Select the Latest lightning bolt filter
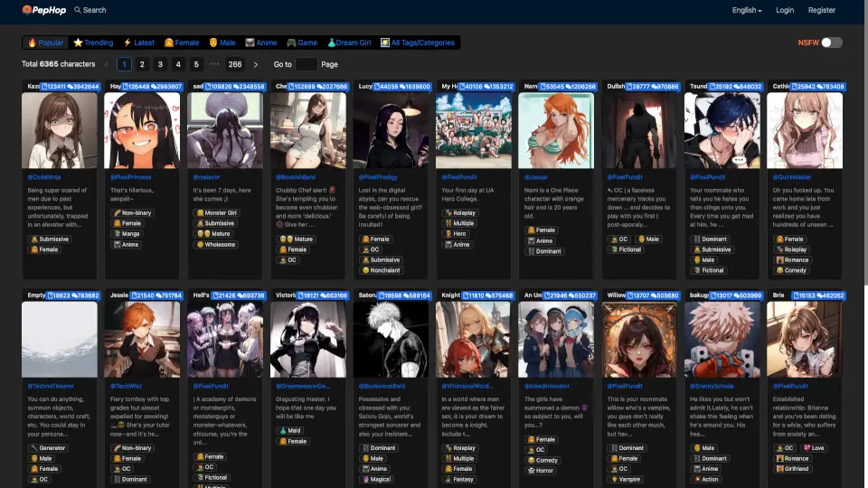 138,42
